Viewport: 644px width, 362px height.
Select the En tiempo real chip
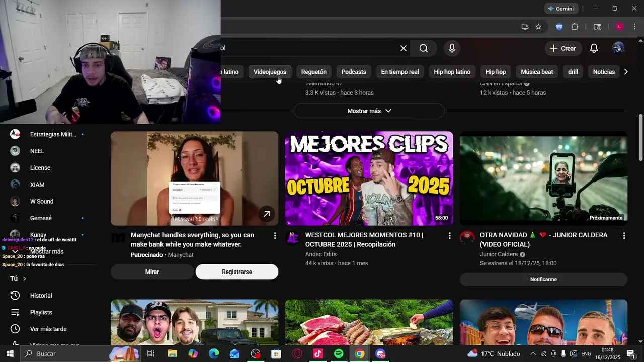click(x=400, y=72)
